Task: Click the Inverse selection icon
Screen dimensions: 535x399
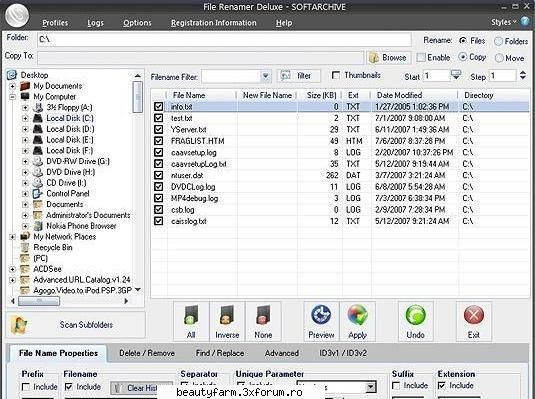Action: pyautogui.click(x=227, y=315)
